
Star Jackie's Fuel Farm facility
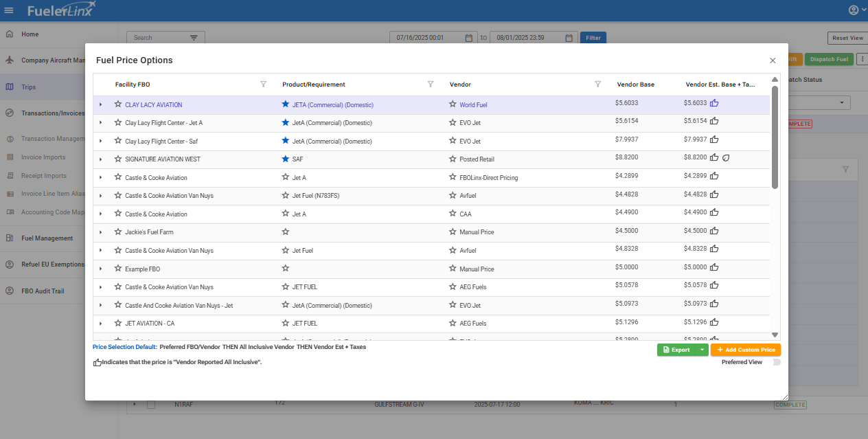click(x=118, y=232)
